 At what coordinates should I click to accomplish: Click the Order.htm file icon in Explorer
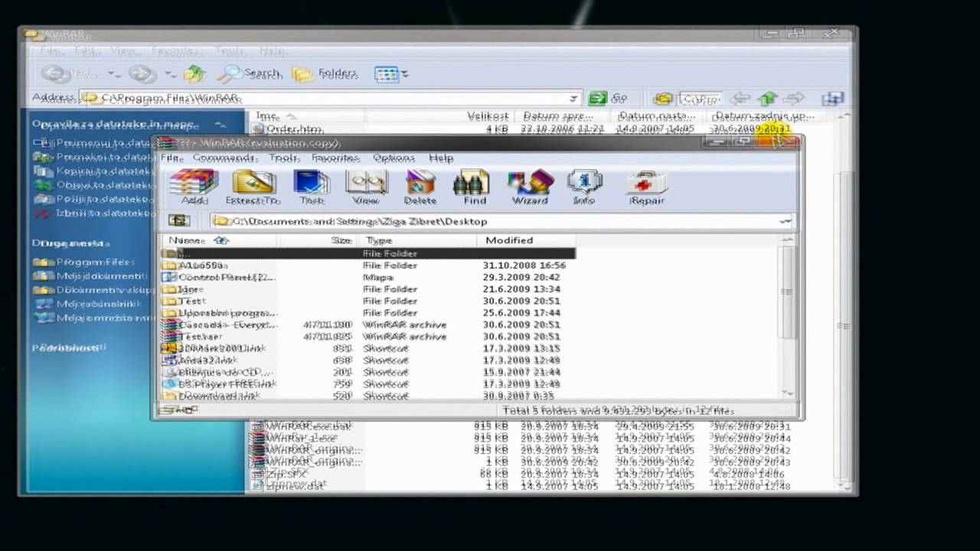click(258, 129)
